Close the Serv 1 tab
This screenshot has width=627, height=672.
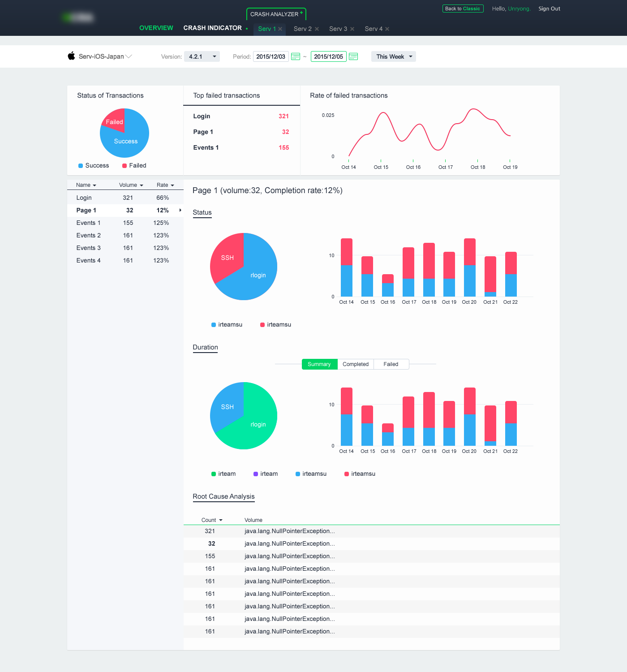(x=280, y=29)
